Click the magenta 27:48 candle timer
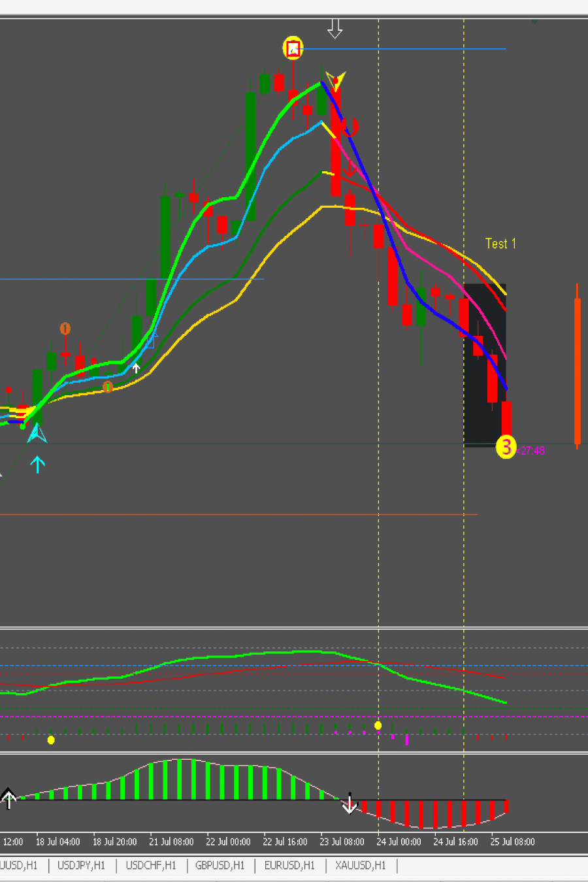Viewport: 588px width, 882px height. 532,450
